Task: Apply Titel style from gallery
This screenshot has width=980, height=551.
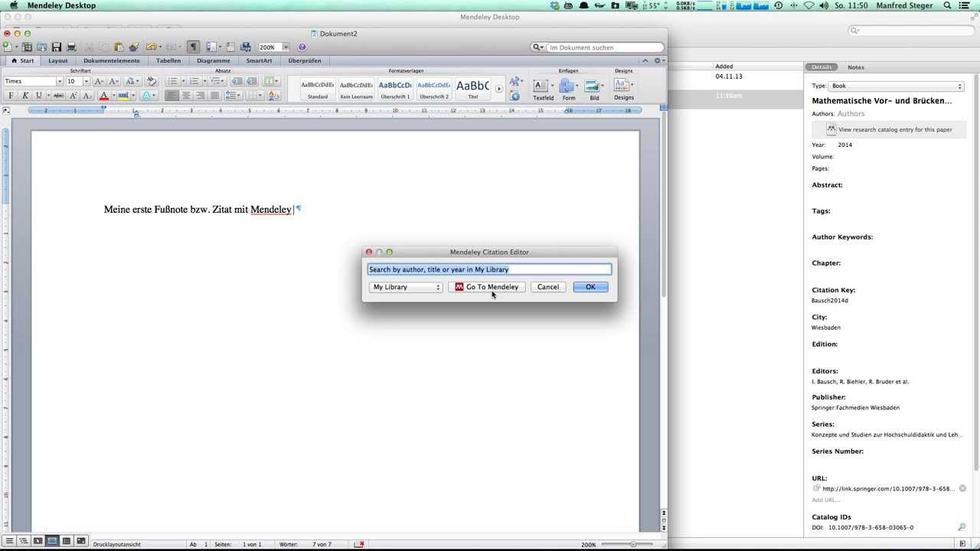Action: tap(472, 89)
